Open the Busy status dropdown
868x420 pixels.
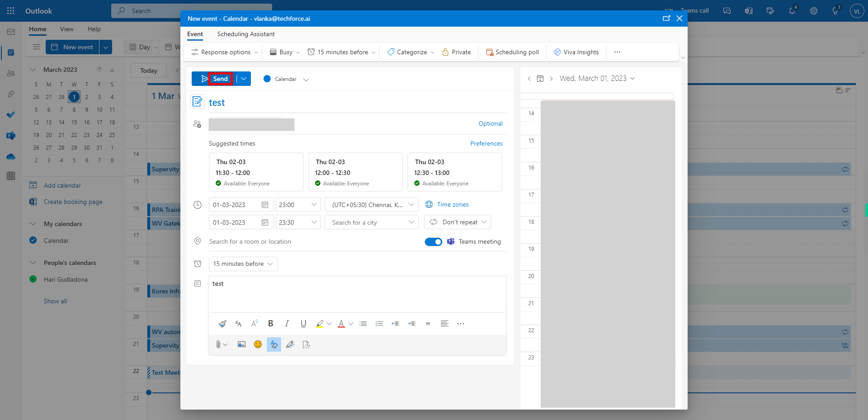(x=285, y=52)
